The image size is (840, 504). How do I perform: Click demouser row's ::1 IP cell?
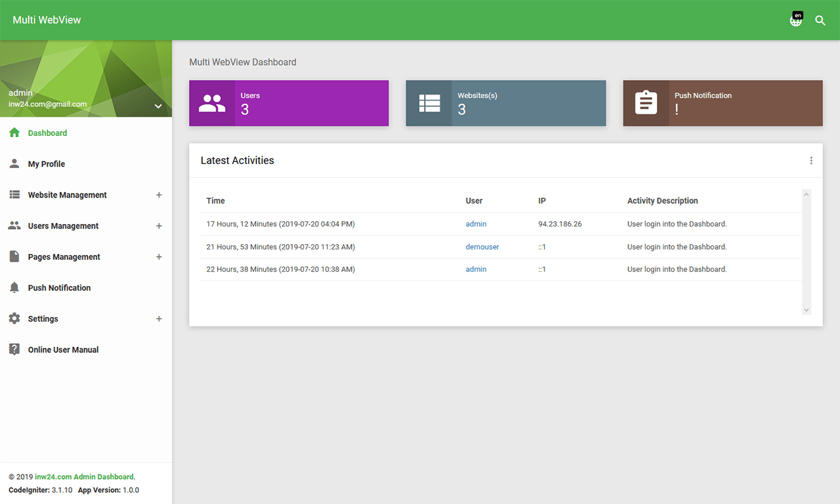(x=542, y=247)
